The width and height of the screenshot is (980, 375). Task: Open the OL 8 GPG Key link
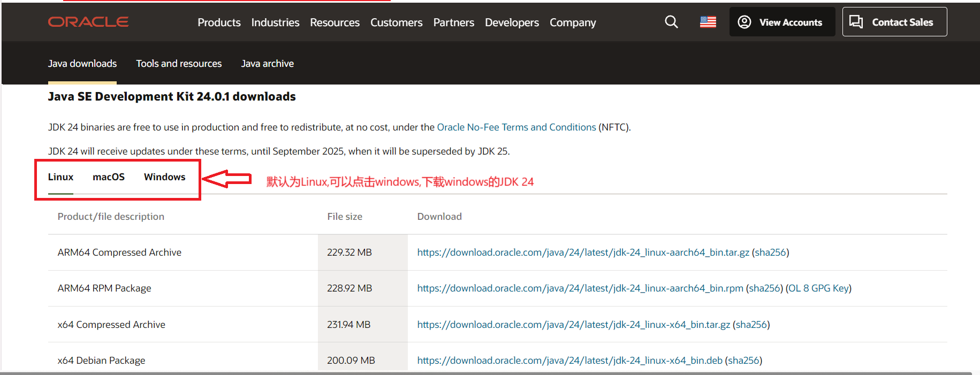click(x=818, y=288)
